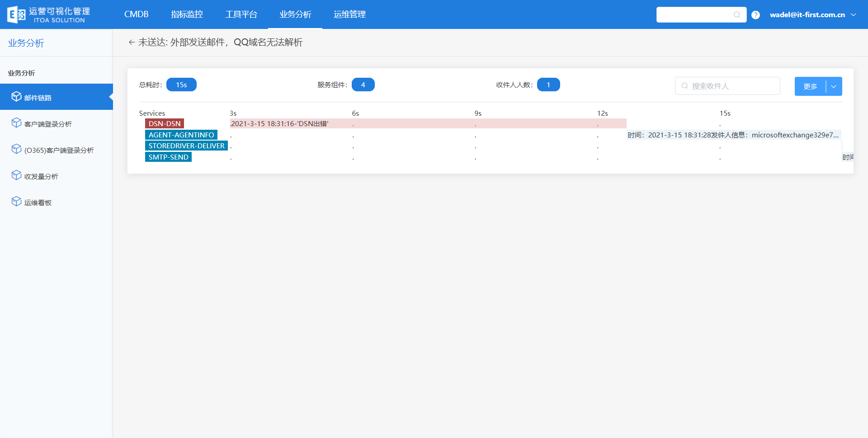Select the DSN-DSN service label
The height and width of the screenshot is (438, 868).
[165, 123]
